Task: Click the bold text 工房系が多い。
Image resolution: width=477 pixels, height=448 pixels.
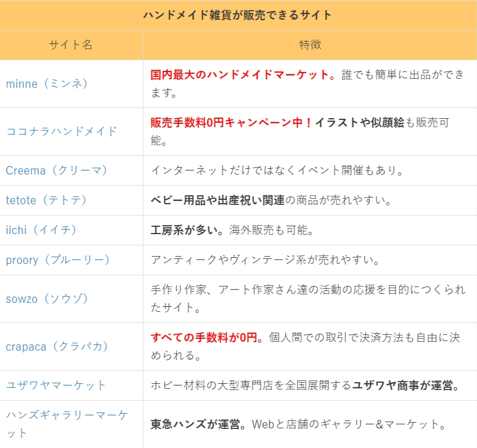Action: click(187, 230)
